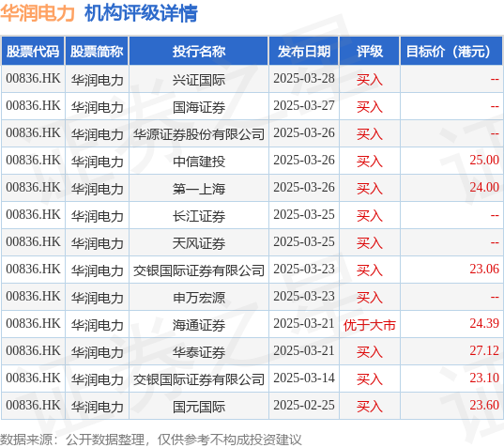
Task: Click the 买入 rating in 申万宏源 row
Action: 370,298
